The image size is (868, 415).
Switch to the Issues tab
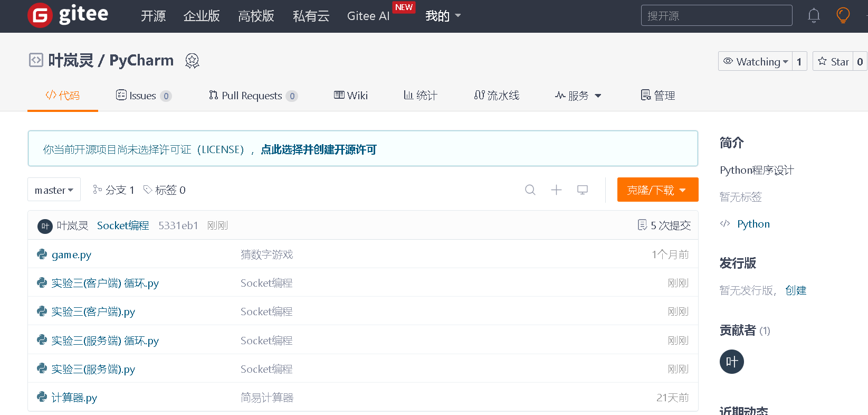144,96
